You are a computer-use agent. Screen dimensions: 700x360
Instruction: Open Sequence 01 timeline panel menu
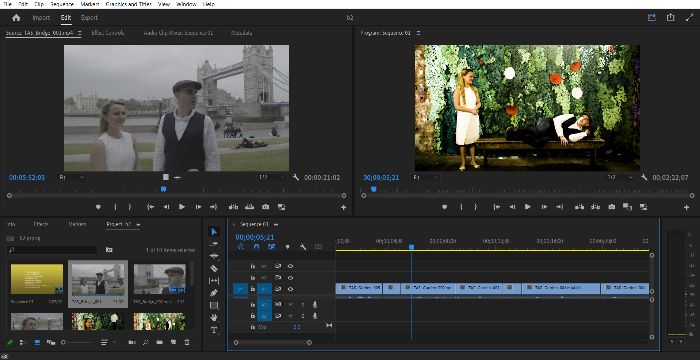(x=276, y=224)
